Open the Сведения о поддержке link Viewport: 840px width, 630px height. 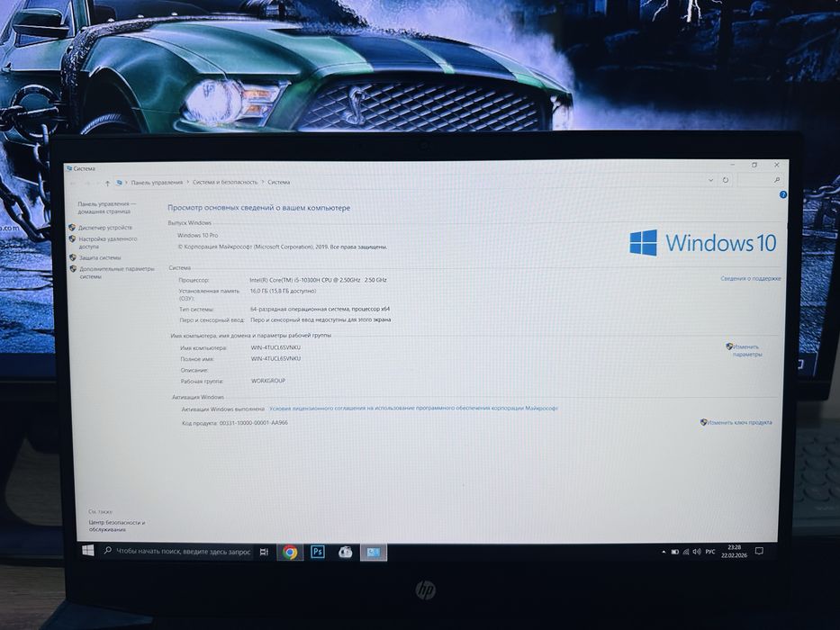click(750, 279)
